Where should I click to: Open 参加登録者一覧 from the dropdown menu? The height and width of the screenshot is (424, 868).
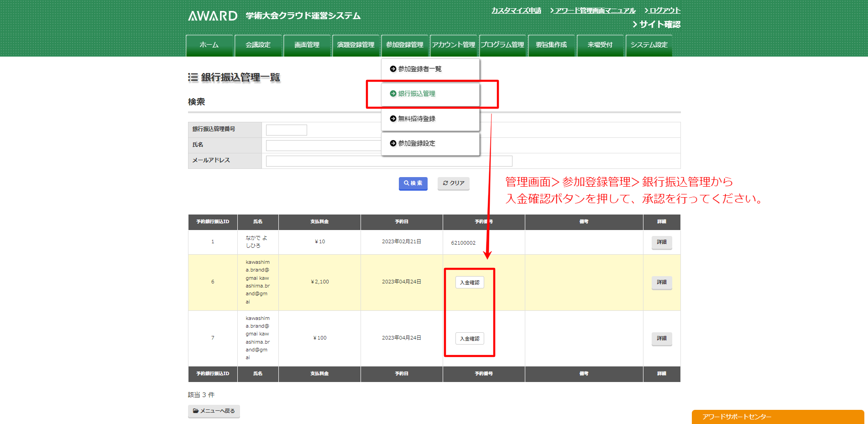419,69
